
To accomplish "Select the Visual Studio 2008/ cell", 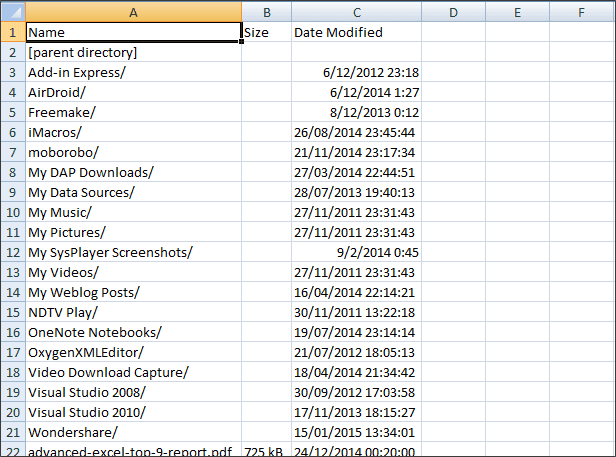I will click(x=133, y=392).
